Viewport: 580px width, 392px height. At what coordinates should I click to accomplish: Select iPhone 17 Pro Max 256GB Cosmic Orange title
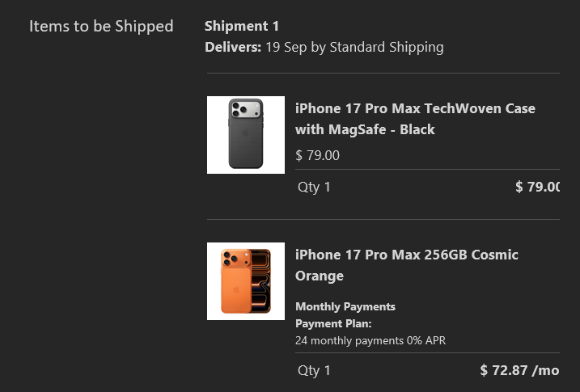point(407,265)
